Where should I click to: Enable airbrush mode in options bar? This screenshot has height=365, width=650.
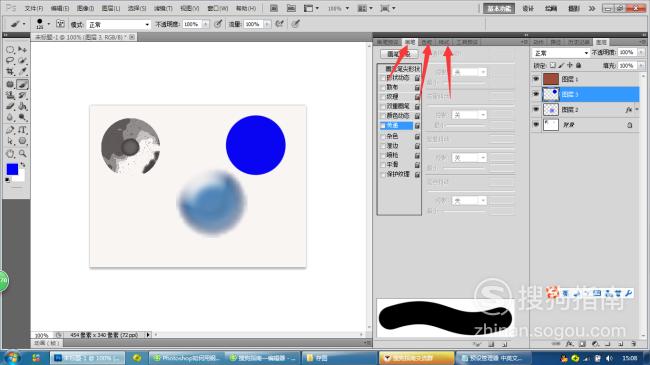click(280, 24)
